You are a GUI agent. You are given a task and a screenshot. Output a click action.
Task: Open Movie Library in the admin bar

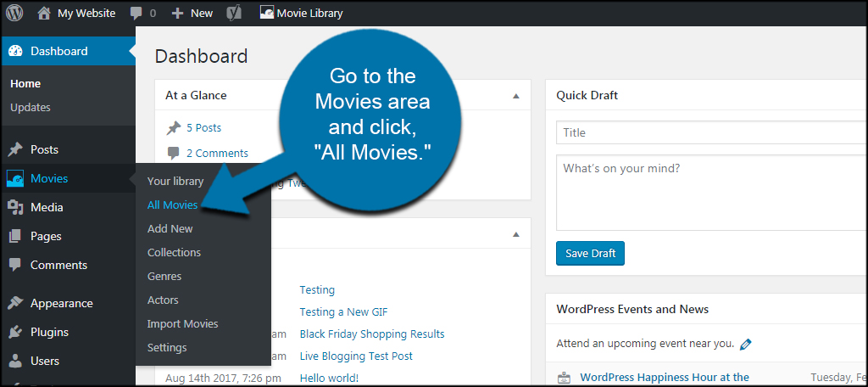(x=302, y=14)
